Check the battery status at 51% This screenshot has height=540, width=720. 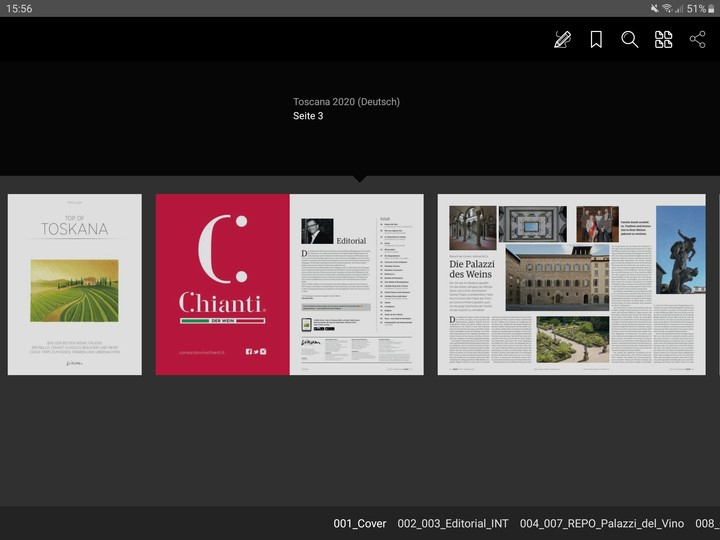point(701,8)
